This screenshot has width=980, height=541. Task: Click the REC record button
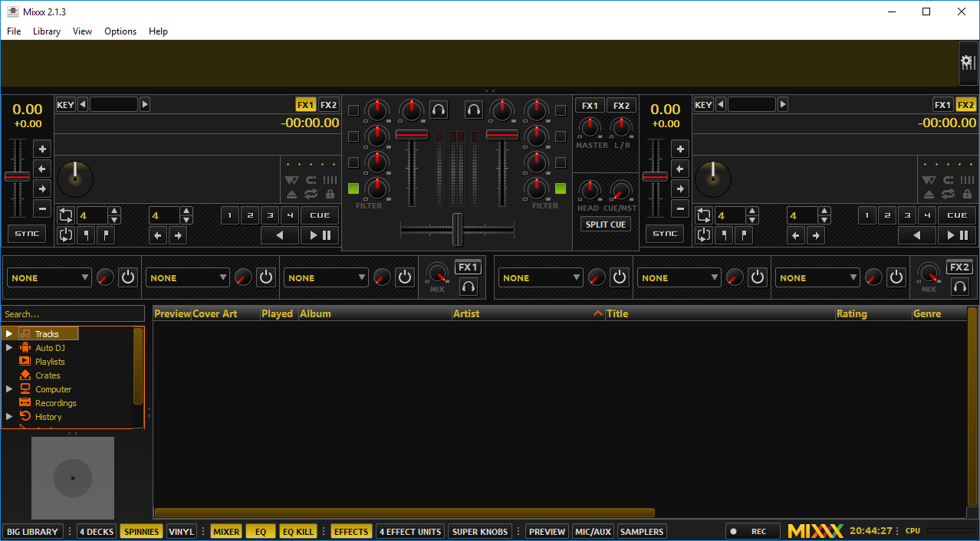tap(752, 531)
